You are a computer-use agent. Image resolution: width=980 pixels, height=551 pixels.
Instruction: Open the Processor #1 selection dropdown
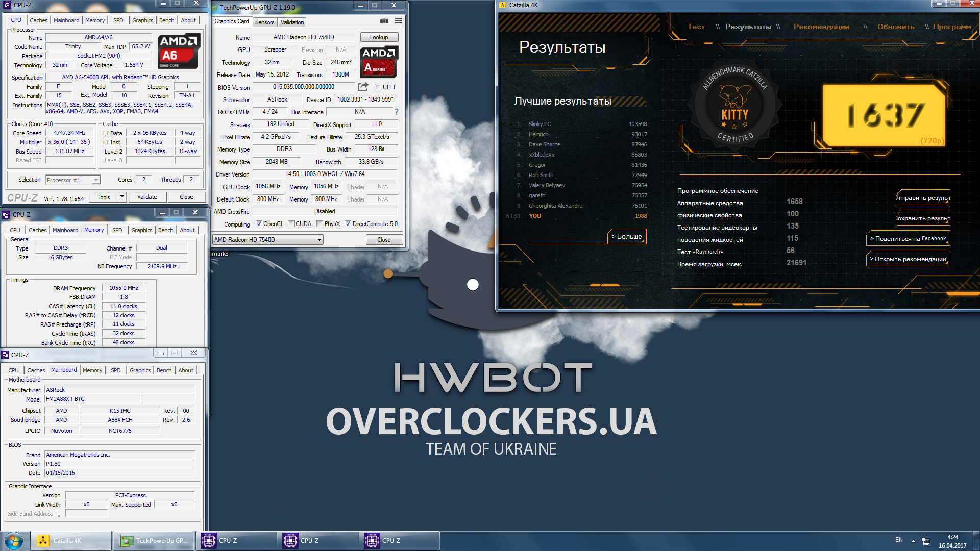click(73, 180)
